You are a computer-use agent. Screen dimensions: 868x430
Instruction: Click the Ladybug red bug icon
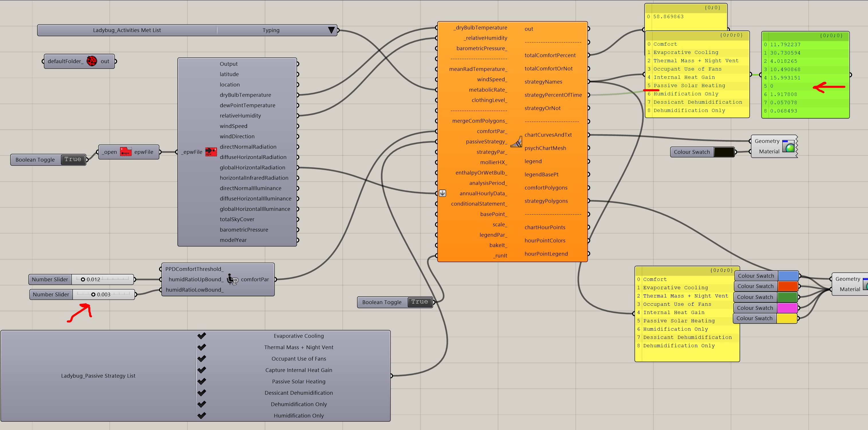(x=92, y=61)
